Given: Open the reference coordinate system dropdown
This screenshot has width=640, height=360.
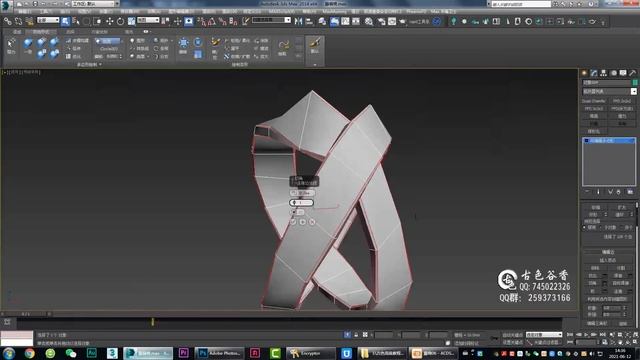Looking at the screenshot, I should click(x=148, y=20).
